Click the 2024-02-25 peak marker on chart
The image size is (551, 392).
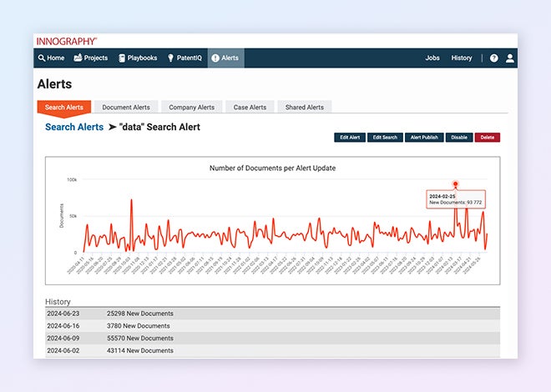(x=455, y=184)
